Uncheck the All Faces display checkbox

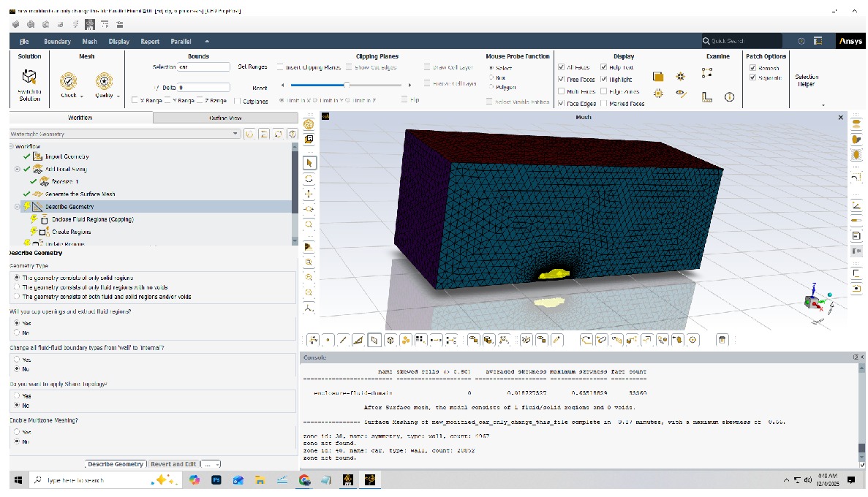point(562,67)
